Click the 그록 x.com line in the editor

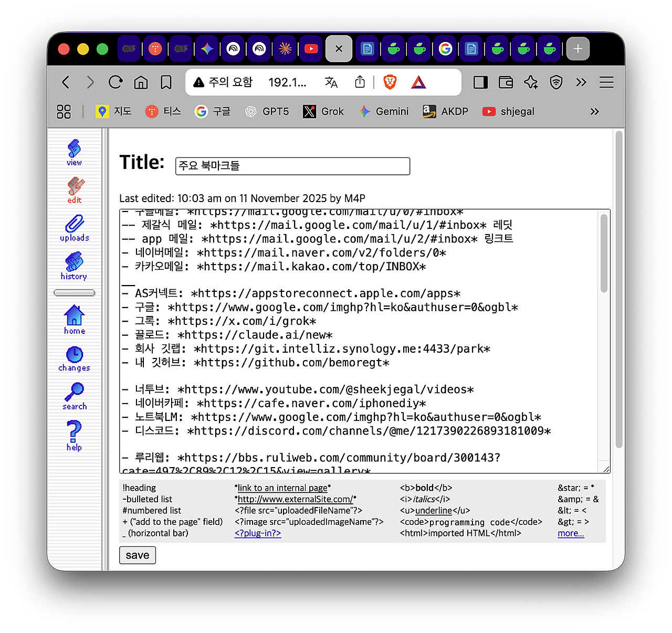(x=219, y=321)
